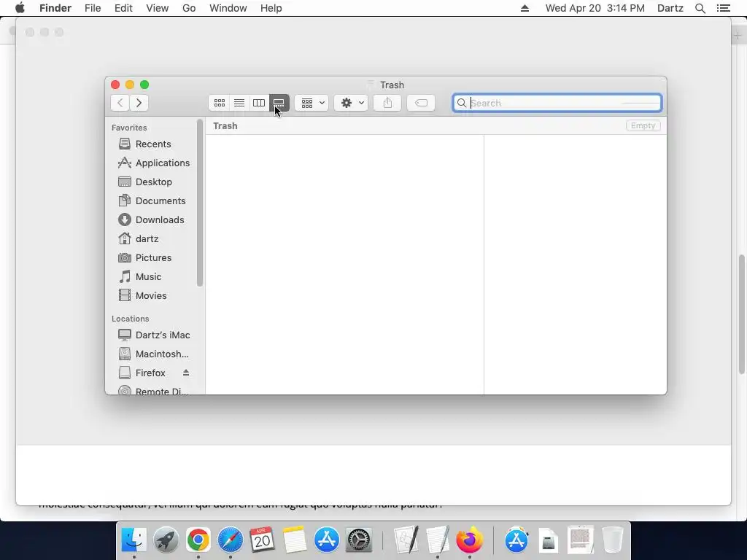747x560 pixels.
Task: Open Calendar from the Dock
Action: click(263, 540)
